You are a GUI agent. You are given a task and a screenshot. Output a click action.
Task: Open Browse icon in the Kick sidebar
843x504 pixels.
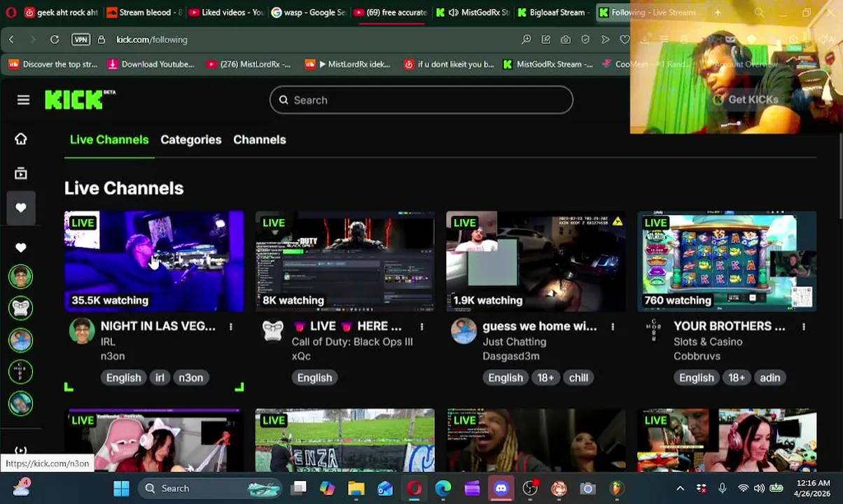tap(21, 173)
